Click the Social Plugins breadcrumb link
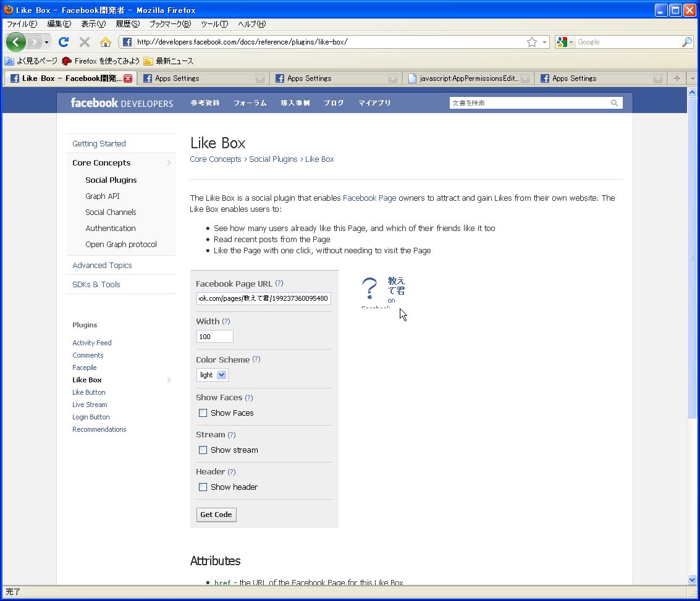Screen dimensions: 700x601 pos(273,159)
